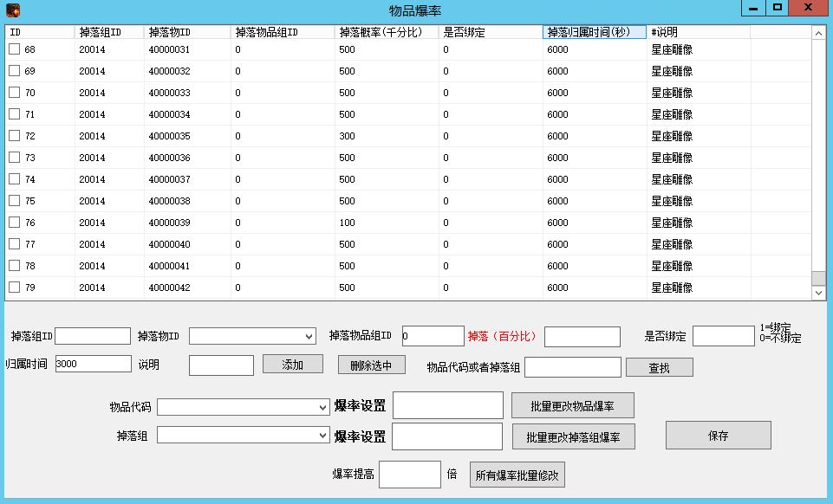Focus the 掉落组ID input field

[93, 336]
